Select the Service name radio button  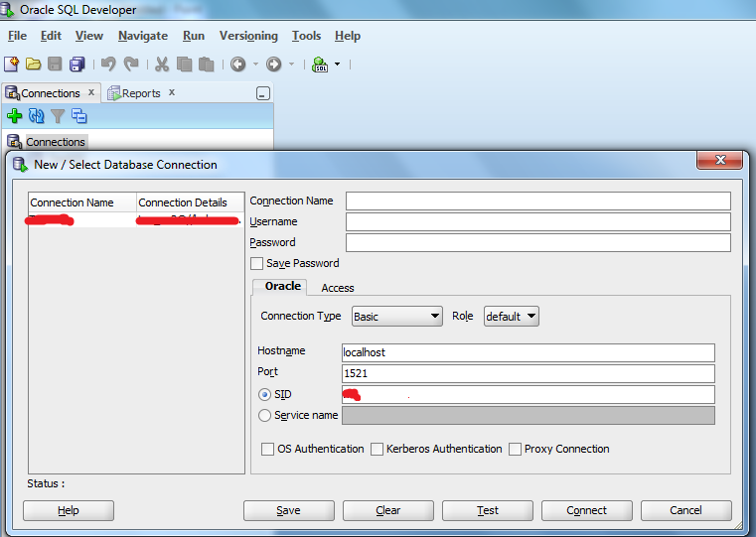(x=264, y=415)
